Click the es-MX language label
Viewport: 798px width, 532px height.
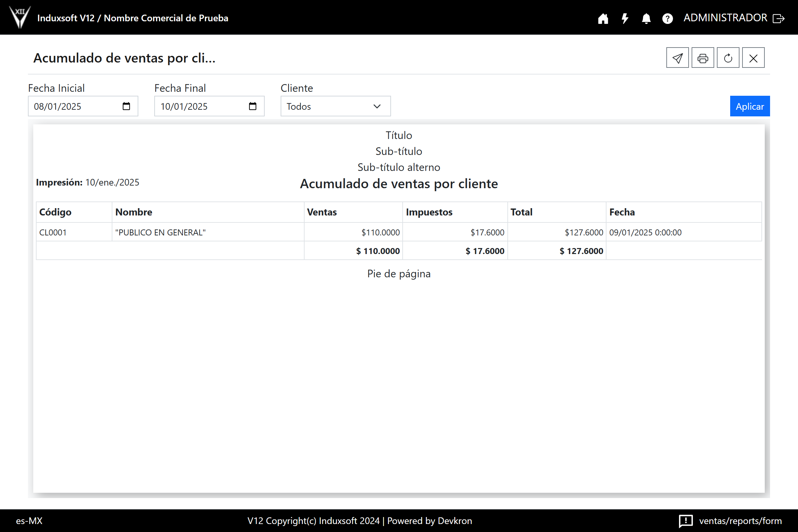[29, 521]
